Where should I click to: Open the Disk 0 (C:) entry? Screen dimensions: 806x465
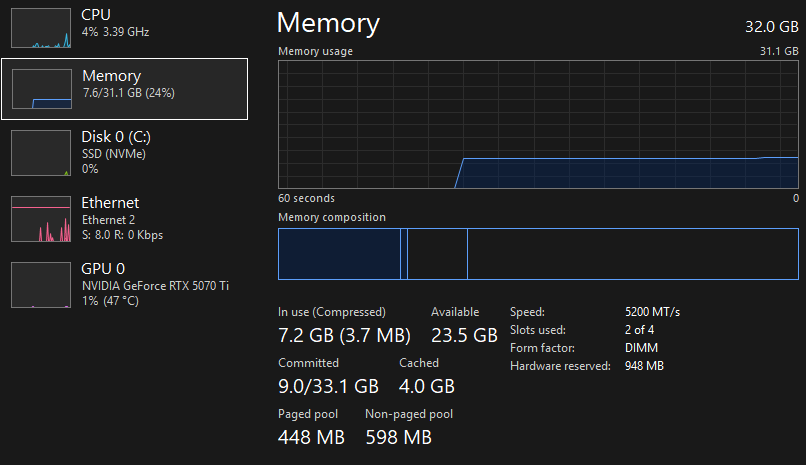(124, 153)
